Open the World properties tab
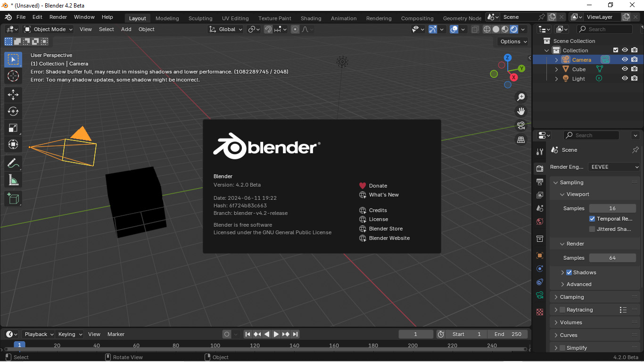The width and height of the screenshot is (644, 362). click(x=540, y=222)
